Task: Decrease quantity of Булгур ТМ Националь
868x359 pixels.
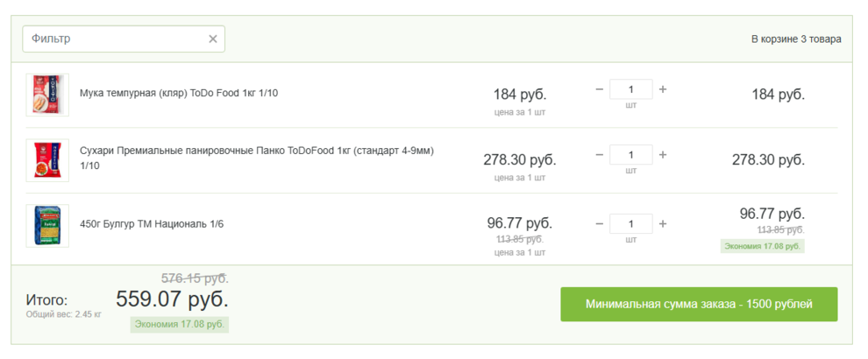Action: (600, 223)
